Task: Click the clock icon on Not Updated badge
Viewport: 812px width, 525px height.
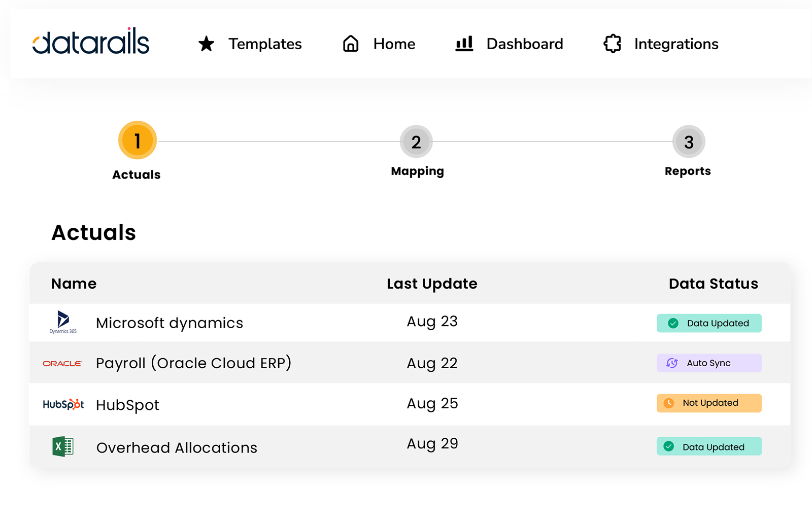Action: point(668,403)
